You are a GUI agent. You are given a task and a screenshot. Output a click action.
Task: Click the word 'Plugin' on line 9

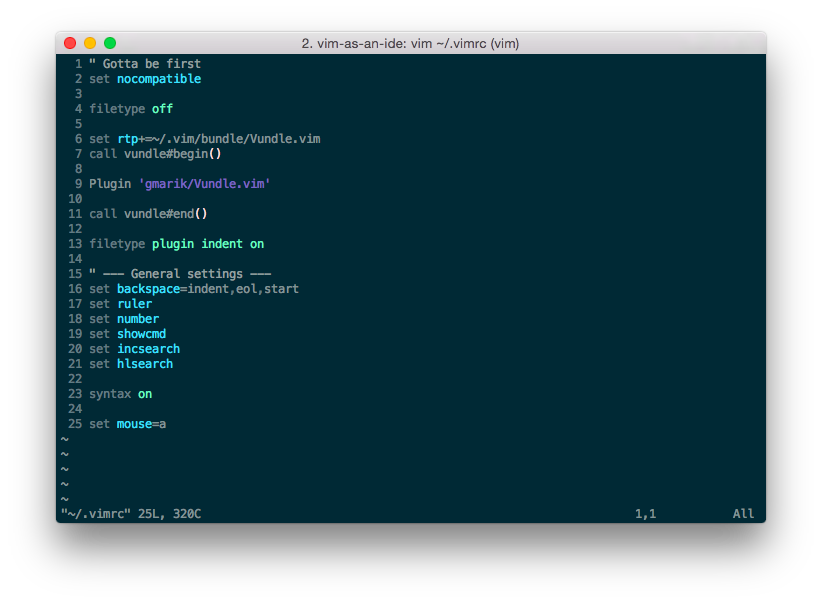(x=110, y=184)
